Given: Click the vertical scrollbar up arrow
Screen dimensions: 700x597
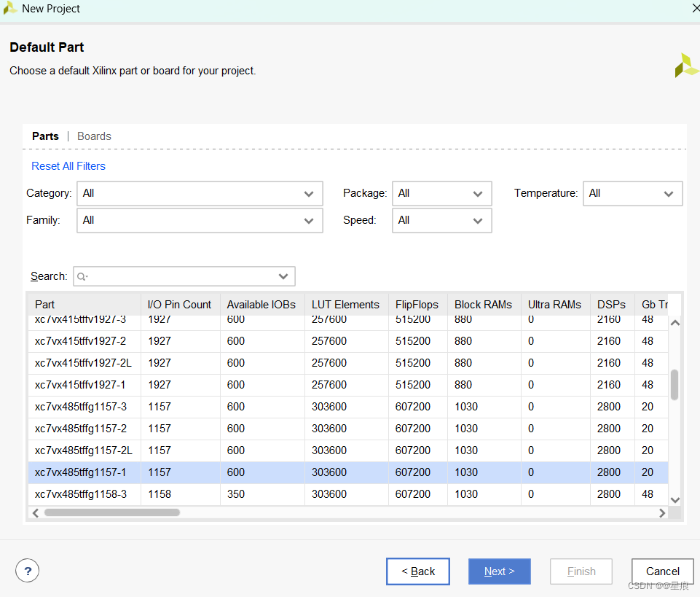Looking at the screenshot, I should (x=675, y=323).
